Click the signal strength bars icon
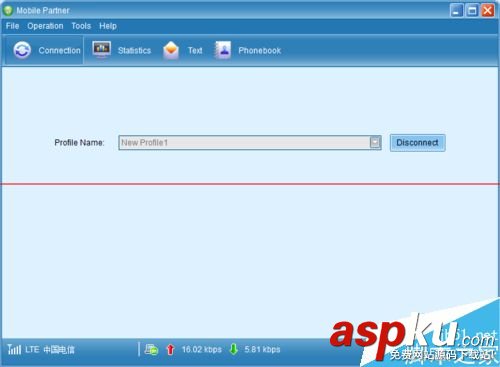Screen dimensions: 500x367 pyautogui.click(x=14, y=349)
